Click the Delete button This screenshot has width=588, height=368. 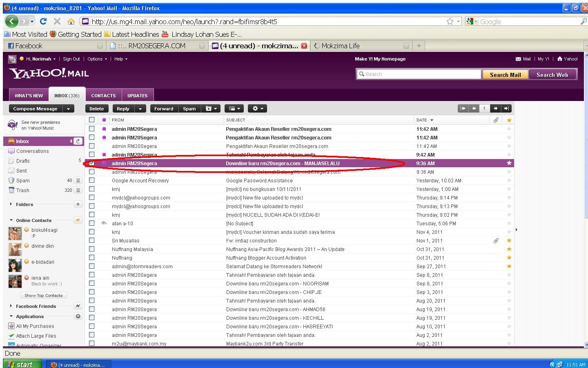click(97, 109)
